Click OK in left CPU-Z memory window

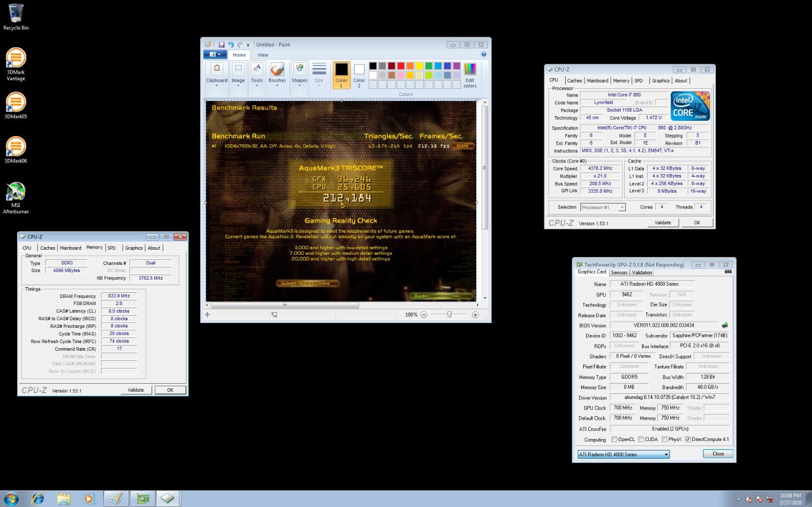[x=170, y=390]
